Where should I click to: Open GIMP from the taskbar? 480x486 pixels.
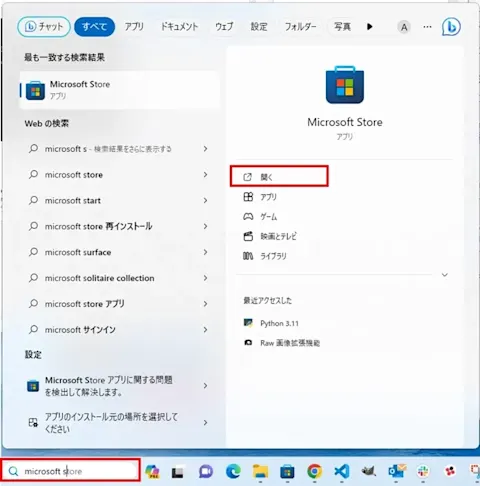tap(369, 471)
